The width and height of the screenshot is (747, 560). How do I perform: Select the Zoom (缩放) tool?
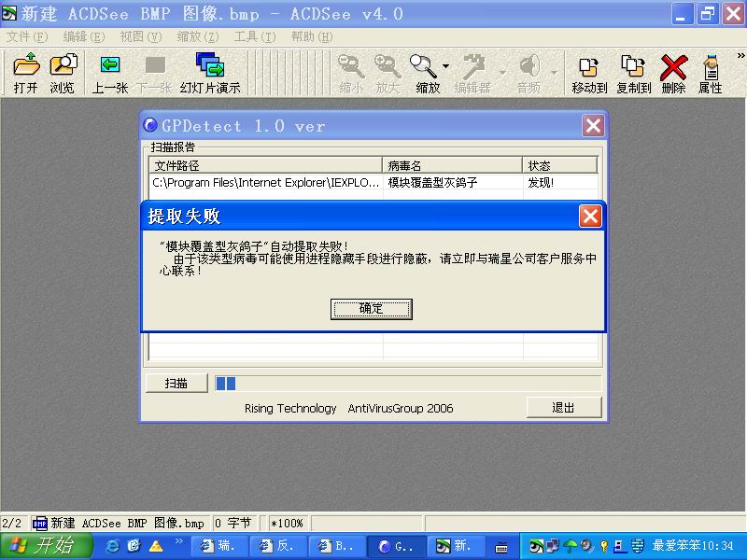coord(426,73)
